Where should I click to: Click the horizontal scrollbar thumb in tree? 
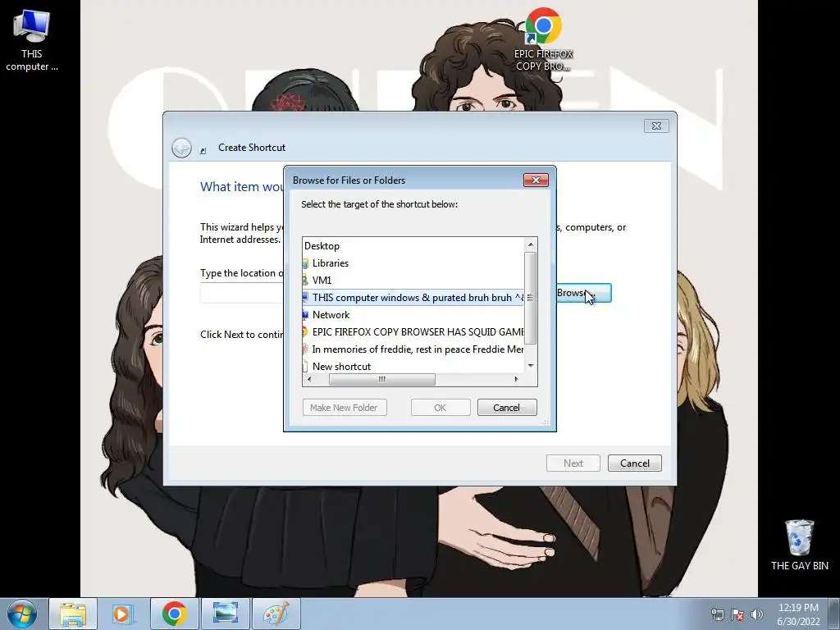tap(382, 379)
